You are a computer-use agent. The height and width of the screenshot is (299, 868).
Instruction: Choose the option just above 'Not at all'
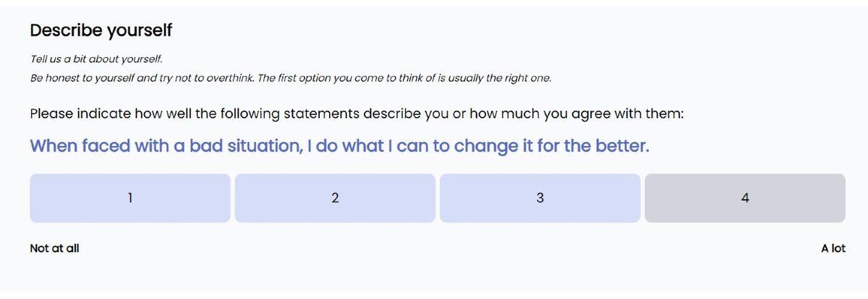pos(335,198)
